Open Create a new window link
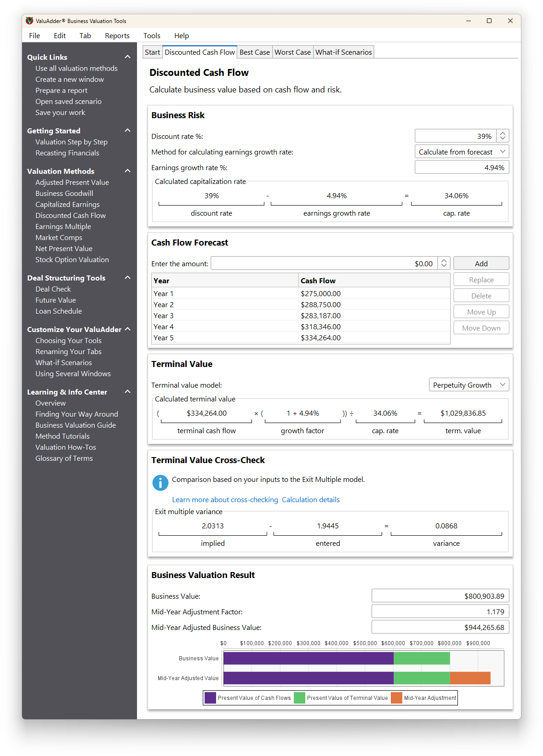Viewport: 543px width, 756px height. pos(69,79)
